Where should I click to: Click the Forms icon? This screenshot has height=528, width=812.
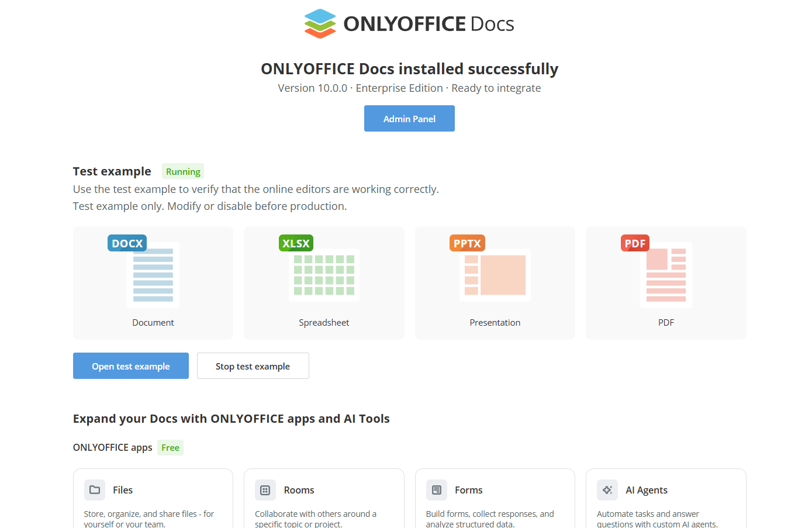click(x=437, y=490)
